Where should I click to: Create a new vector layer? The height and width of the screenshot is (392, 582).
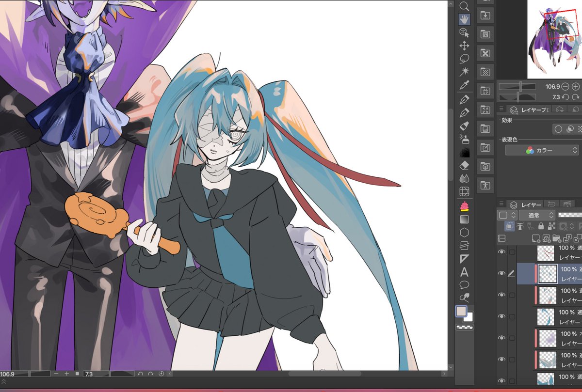[546, 238]
